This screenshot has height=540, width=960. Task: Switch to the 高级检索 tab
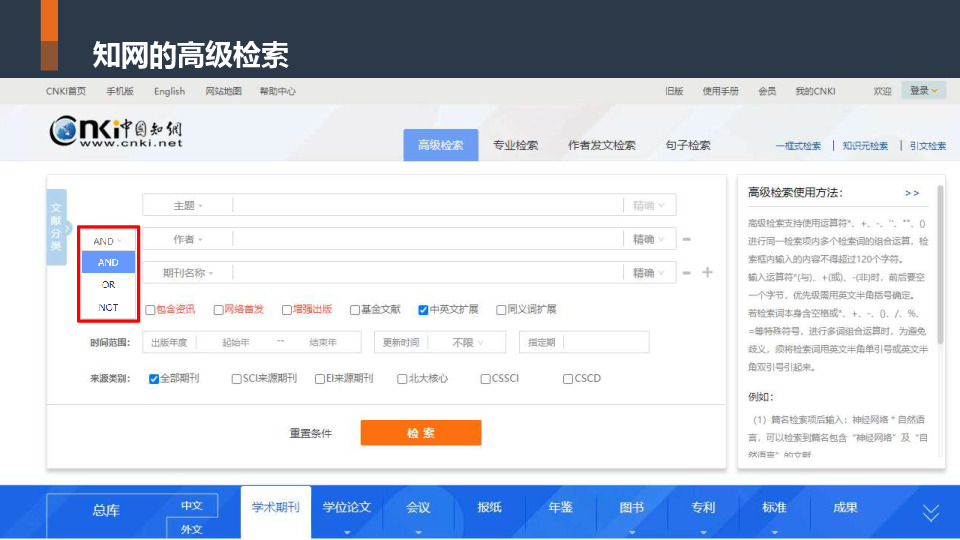(441, 145)
